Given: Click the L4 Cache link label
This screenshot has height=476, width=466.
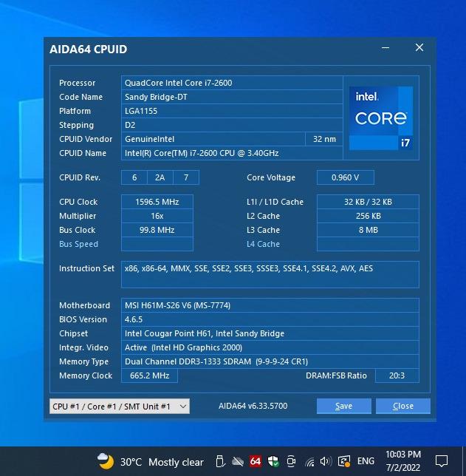Looking at the screenshot, I should [263, 244].
